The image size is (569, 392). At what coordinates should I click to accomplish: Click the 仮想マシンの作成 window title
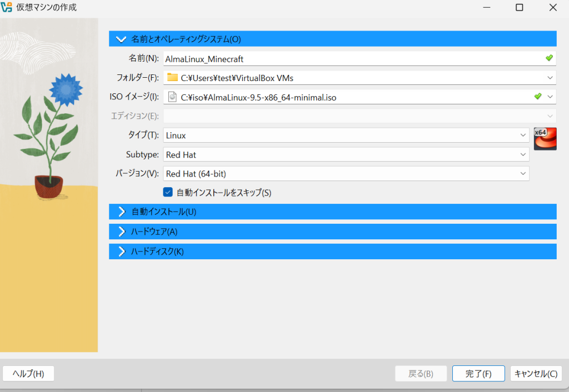tap(47, 7)
